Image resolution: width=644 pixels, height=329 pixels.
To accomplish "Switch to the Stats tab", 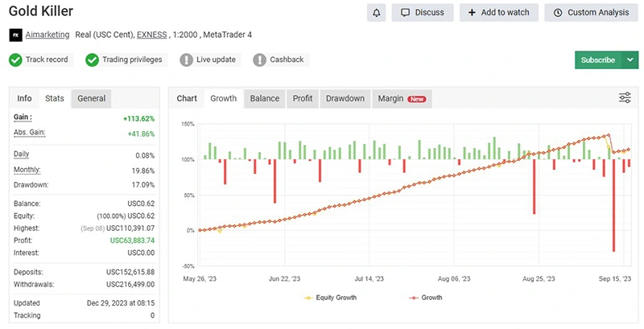I will click(55, 98).
